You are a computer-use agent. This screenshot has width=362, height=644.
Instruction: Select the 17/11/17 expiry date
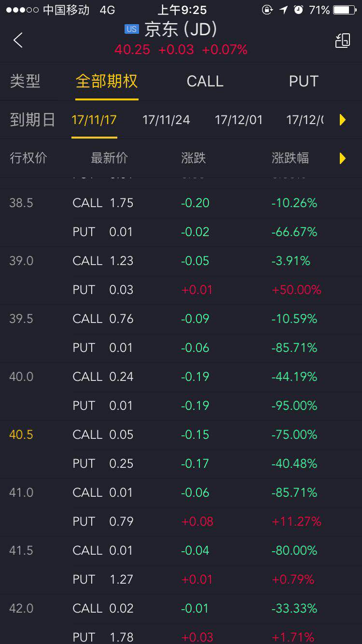tap(94, 120)
